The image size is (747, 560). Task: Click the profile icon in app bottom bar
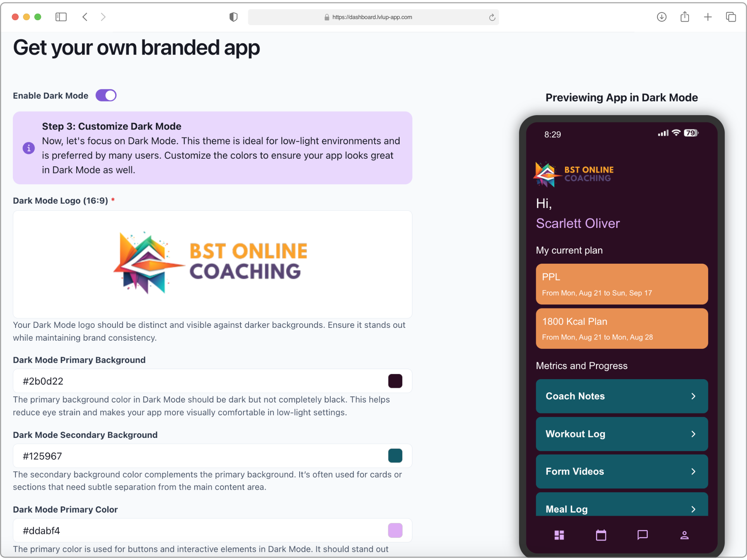pos(684,536)
